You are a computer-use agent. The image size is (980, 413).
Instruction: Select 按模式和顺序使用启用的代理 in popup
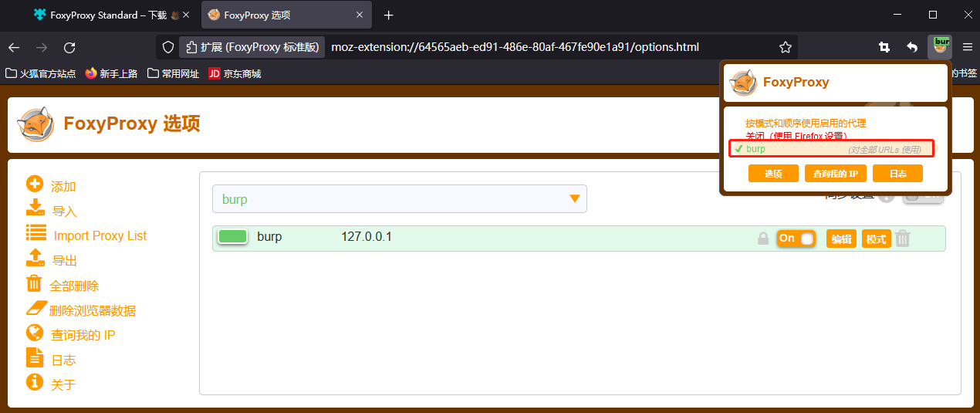coord(806,123)
